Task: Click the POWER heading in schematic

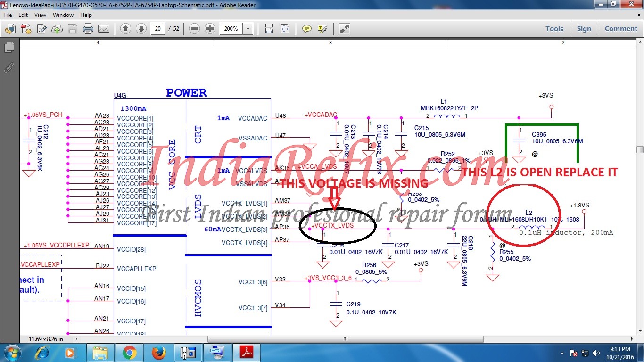Action: (x=186, y=93)
